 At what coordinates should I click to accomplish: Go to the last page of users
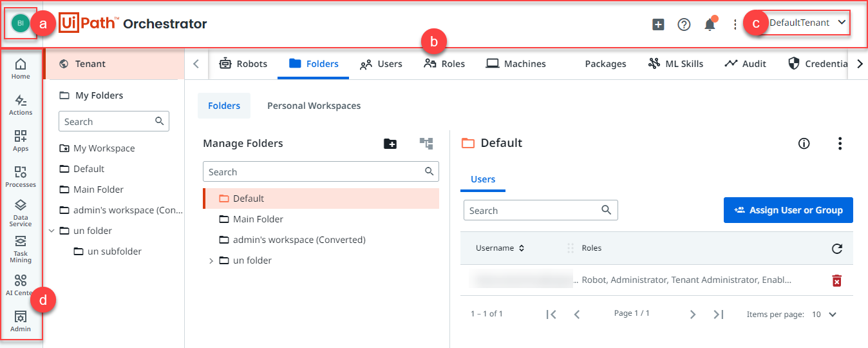coord(719,314)
